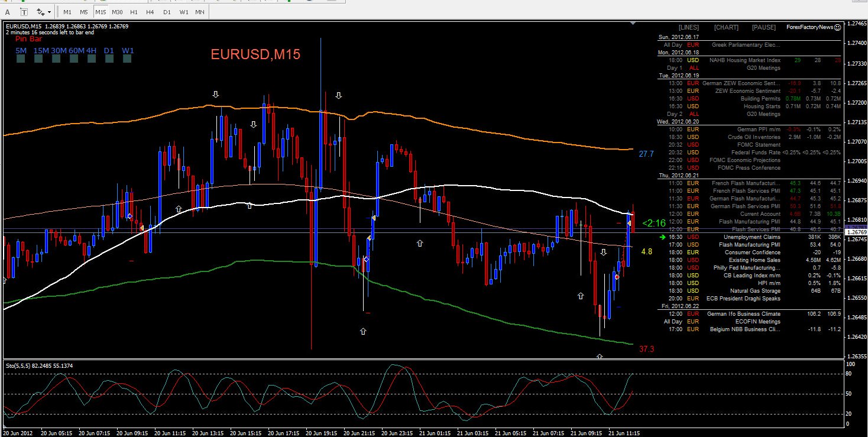868x437 pixels.
Task: Switch chart to D1 timeframe in toolbar
Action: tap(167, 11)
